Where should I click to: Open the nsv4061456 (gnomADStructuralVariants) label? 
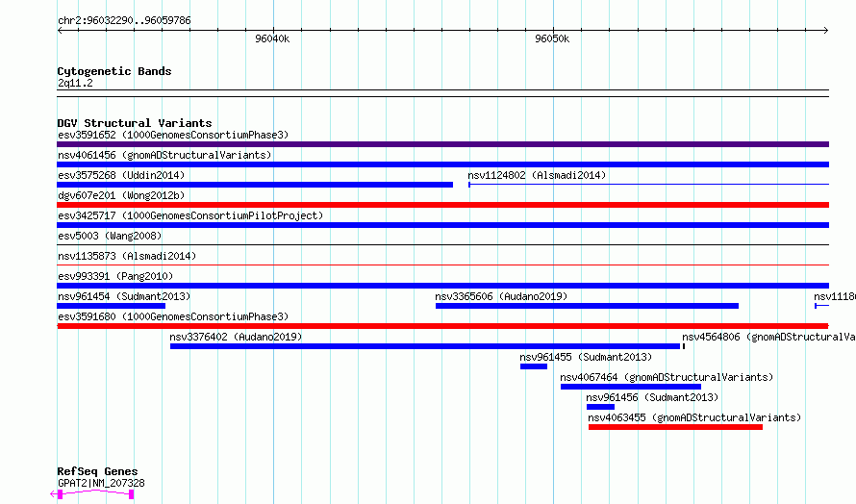pos(164,155)
